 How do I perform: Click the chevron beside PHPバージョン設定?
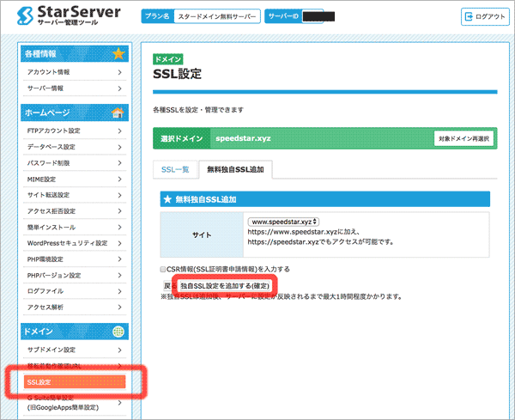120,276
